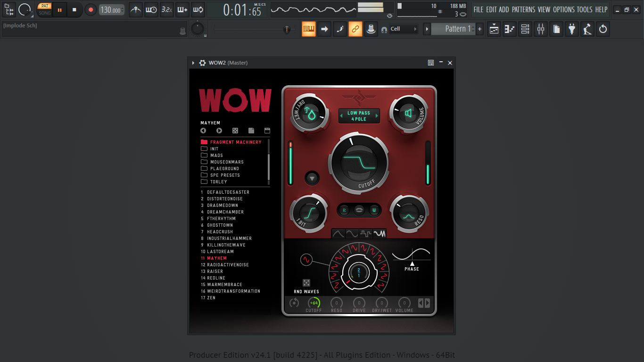Enable the record button

pyautogui.click(x=91, y=9)
